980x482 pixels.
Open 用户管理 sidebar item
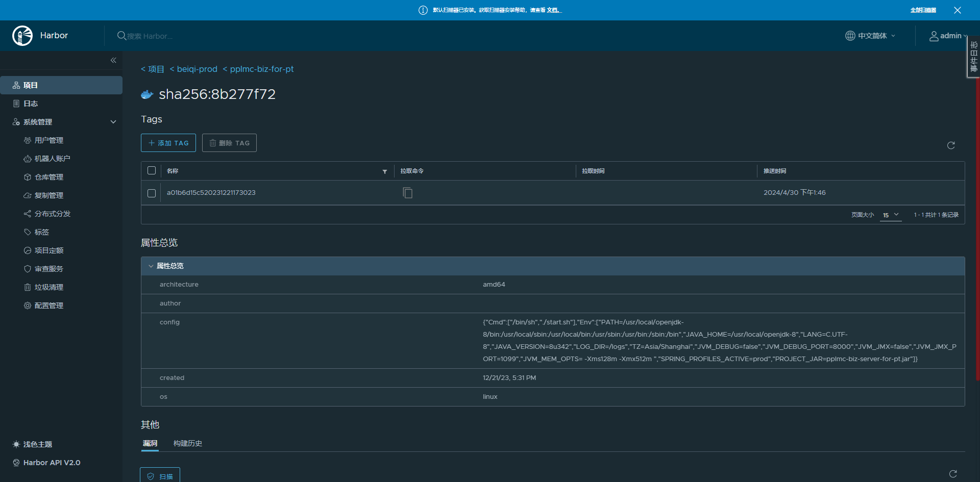pos(49,140)
